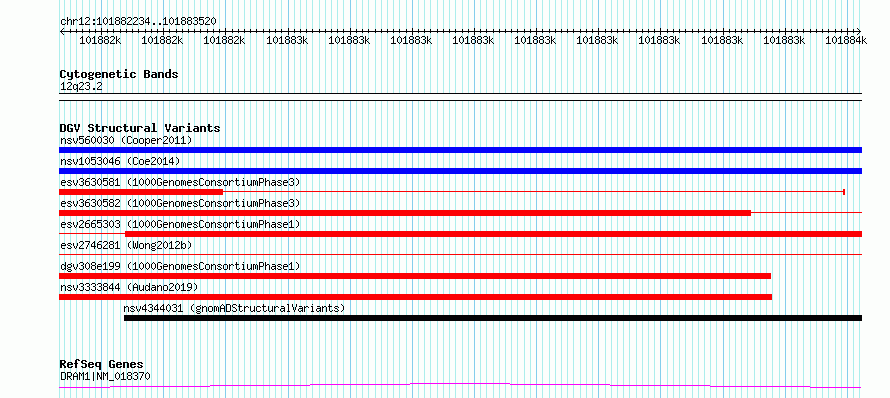Open the nsv560030 (Cooper2011) variant label

(126, 140)
